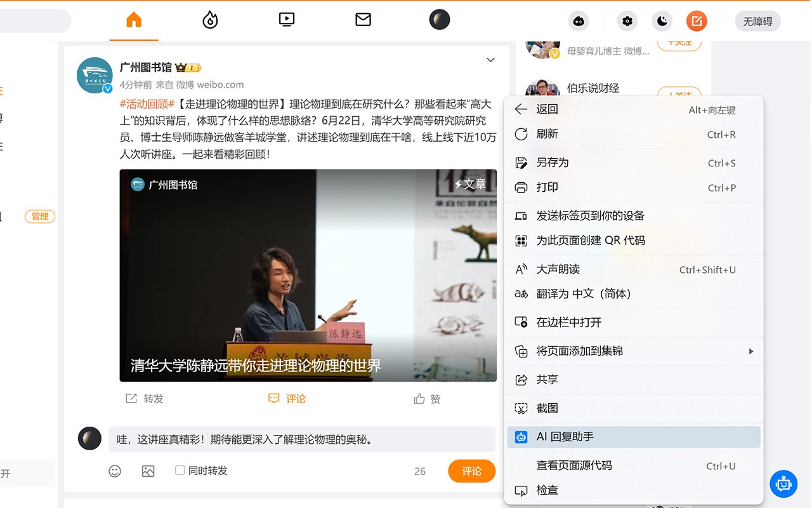Click the 文章 label on the video
The height and width of the screenshot is (508, 812).
(470, 184)
